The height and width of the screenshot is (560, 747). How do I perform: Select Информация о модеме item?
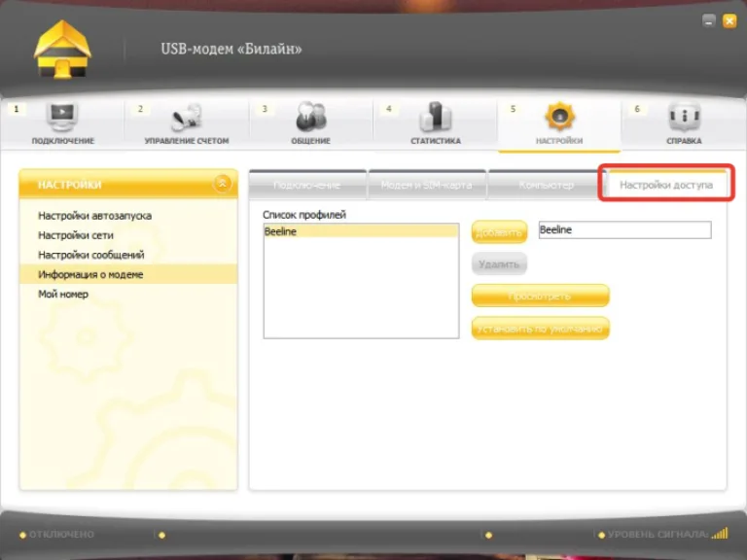click(128, 274)
